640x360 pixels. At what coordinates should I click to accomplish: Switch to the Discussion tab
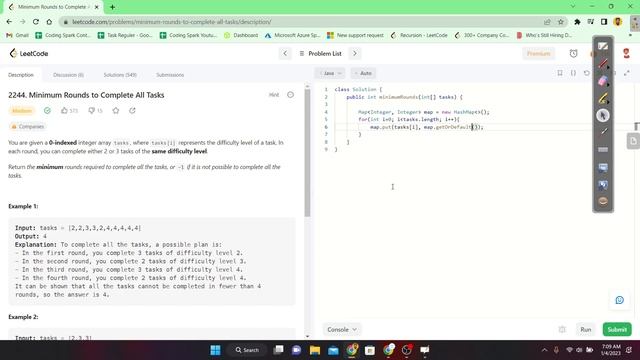[x=68, y=75]
